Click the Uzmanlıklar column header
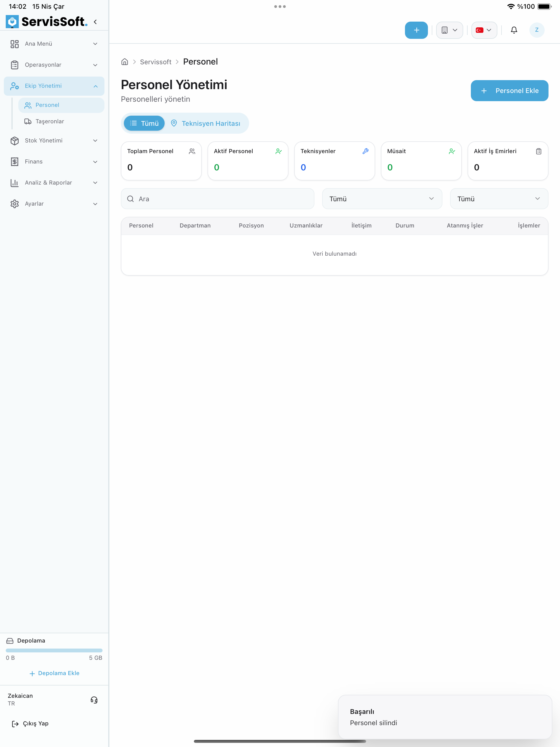 306,226
